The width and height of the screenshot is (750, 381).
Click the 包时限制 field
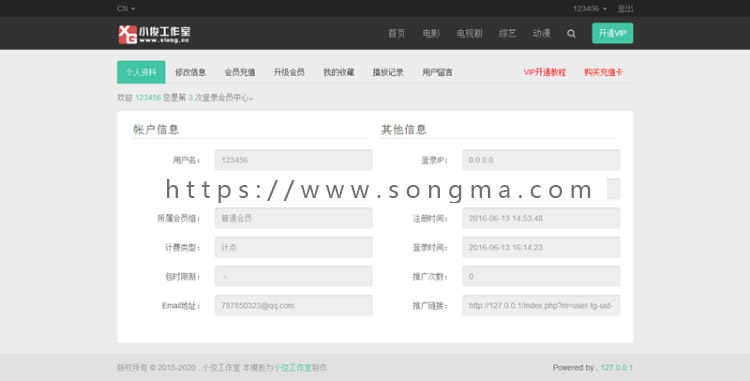[293, 276]
